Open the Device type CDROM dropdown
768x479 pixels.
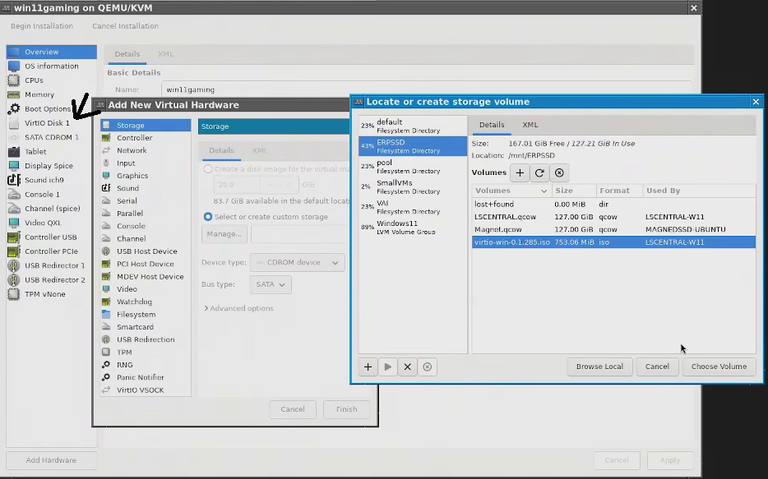click(x=297, y=263)
